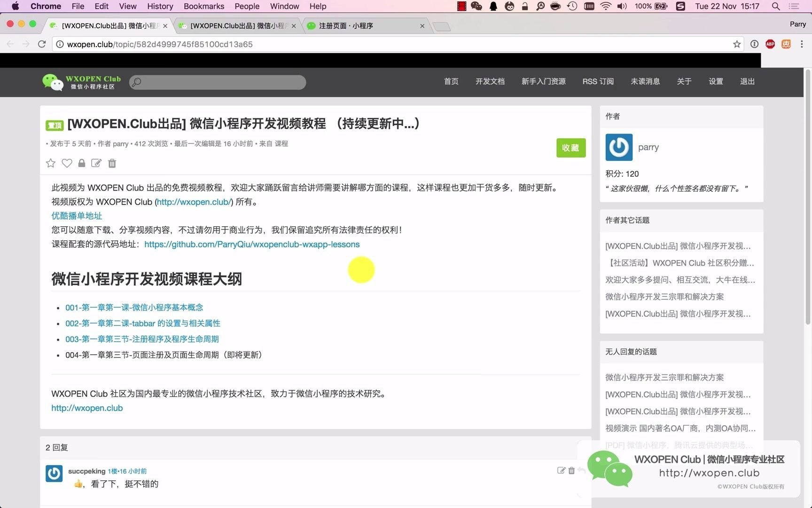Open 设置 in the navigation bar
This screenshot has height=508, width=812.
click(x=716, y=81)
